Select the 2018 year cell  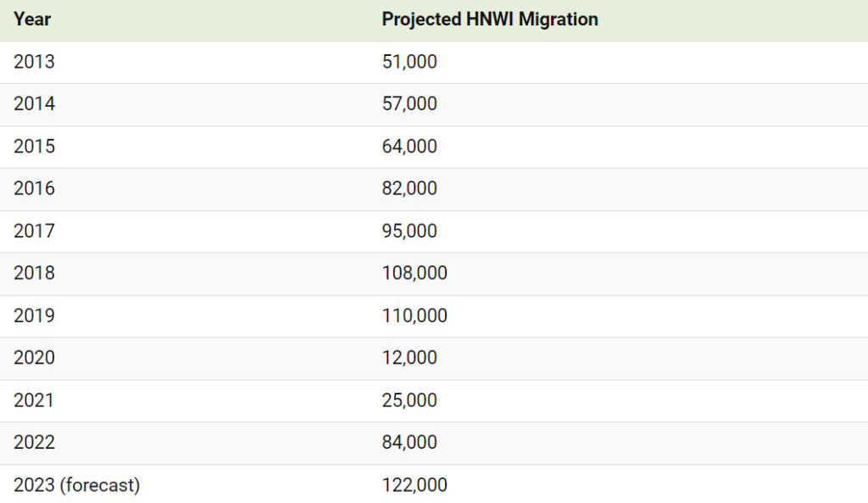[34, 273]
